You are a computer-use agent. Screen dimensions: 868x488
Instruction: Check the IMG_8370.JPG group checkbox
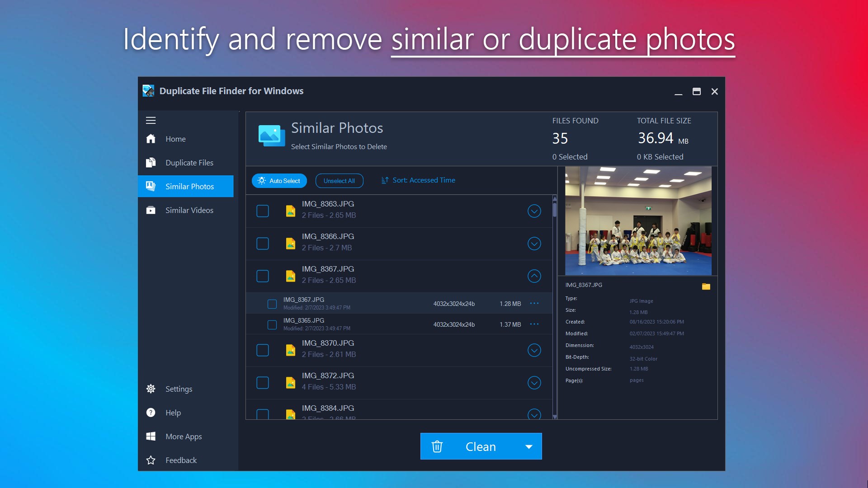point(263,350)
